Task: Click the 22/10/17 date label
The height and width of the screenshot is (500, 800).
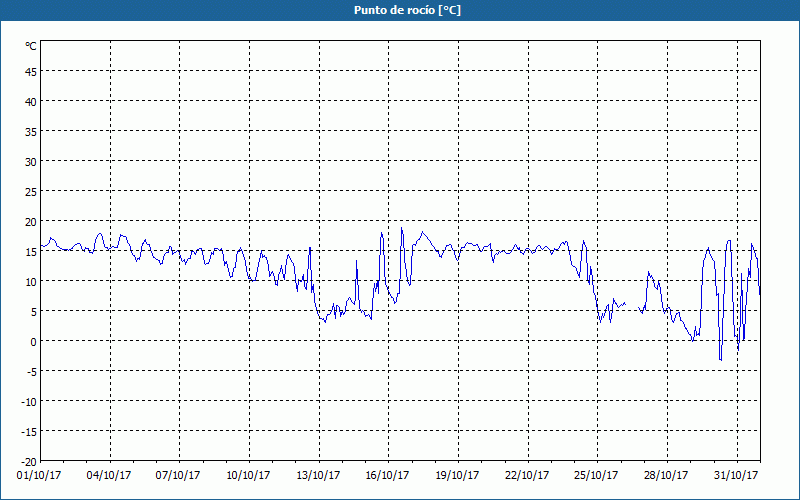Action: [527, 475]
